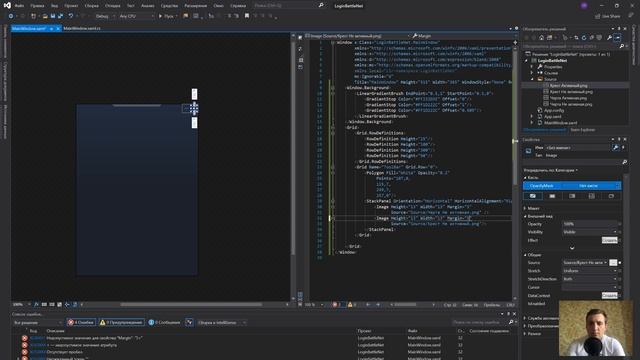Open the Any CPU platform dropdown
This screenshot has width=640, height=360.
(x=136, y=16)
